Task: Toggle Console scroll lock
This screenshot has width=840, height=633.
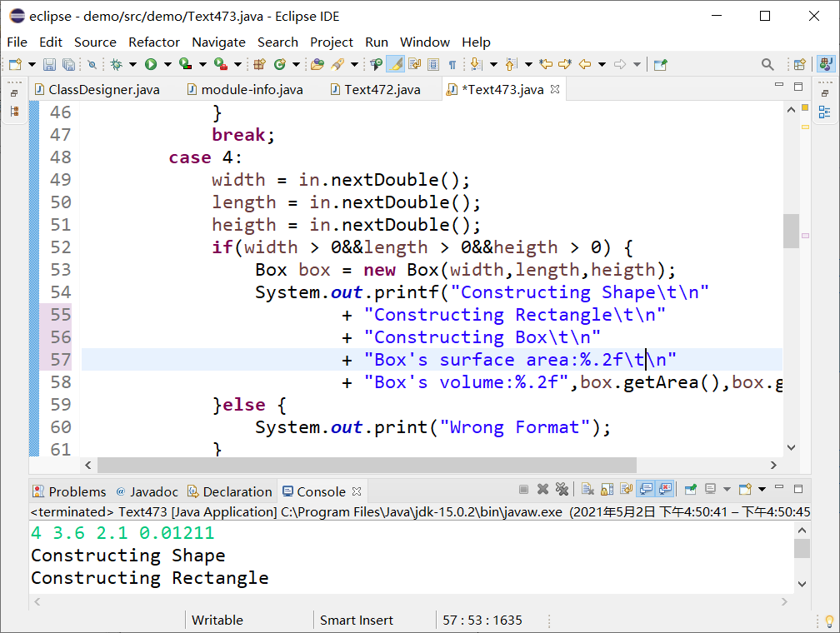Action: (607, 490)
